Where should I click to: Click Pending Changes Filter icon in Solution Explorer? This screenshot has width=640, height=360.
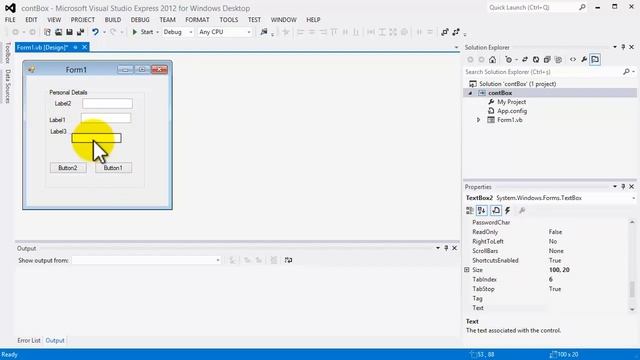509,60
